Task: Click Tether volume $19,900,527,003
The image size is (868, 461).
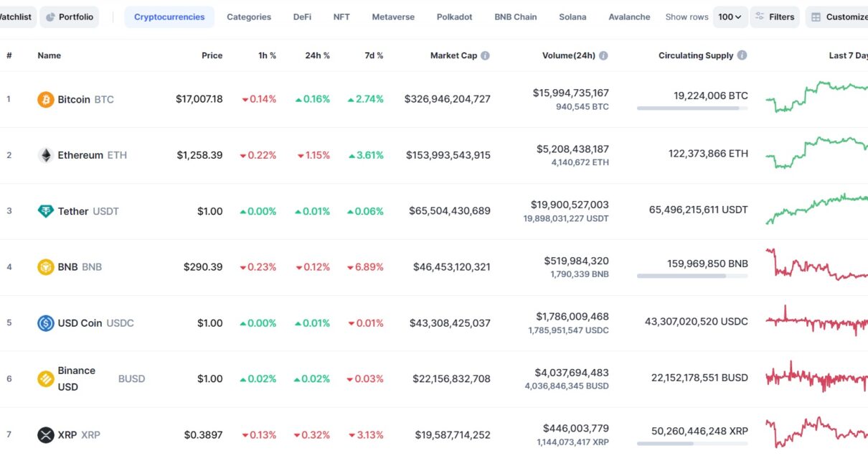Action: pos(570,205)
